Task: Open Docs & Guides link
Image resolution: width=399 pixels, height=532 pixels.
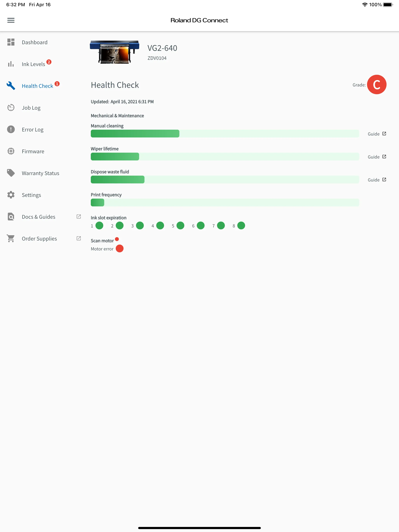Action: 39,217
